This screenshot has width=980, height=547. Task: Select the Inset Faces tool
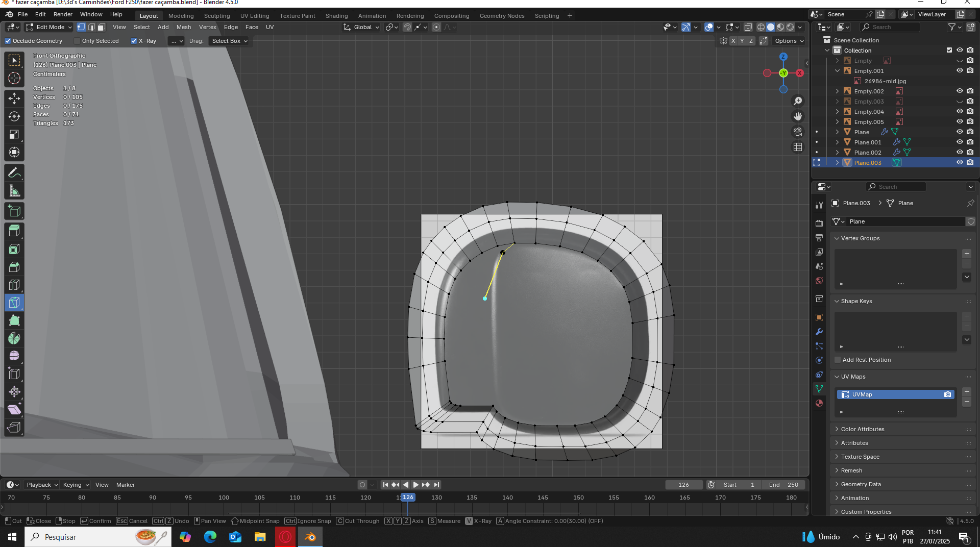(14, 249)
